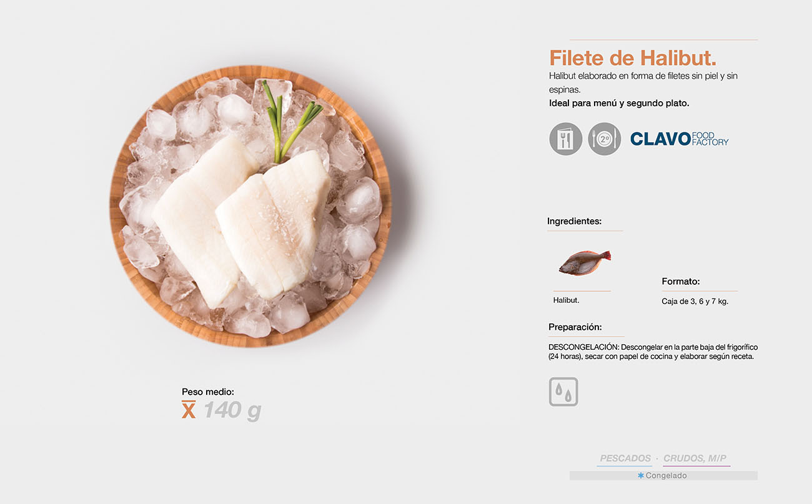Click the Congelado status bar
The image size is (812, 504).
point(663,476)
